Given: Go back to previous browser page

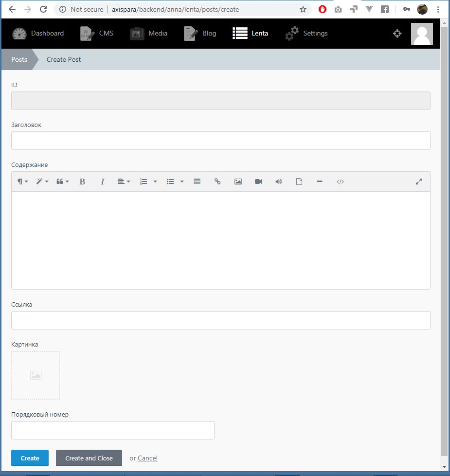Looking at the screenshot, I should tap(12, 9).
